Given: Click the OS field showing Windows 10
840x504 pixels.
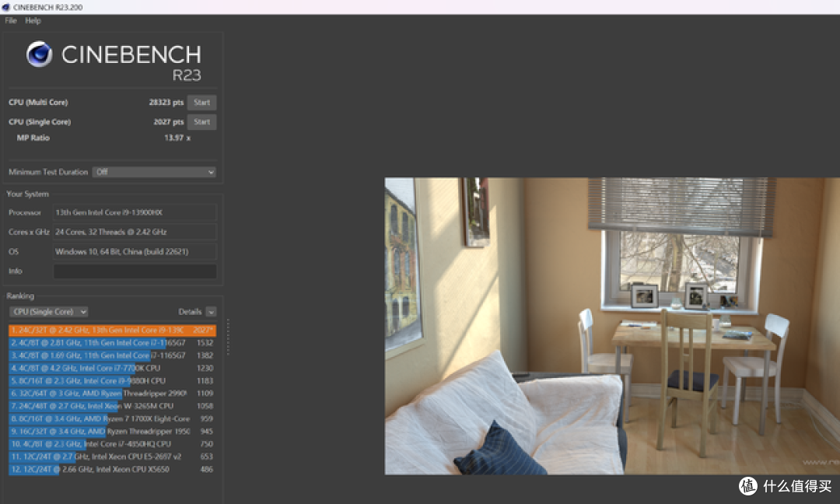Looking at the screenshot, I should (x=135, y=252).
